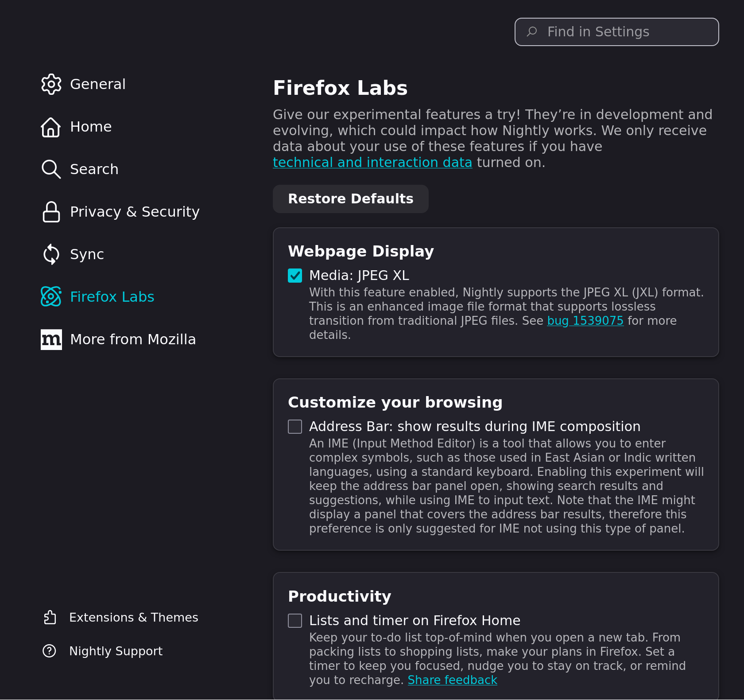Click the Share feedback link
This screenshot has height=700, width=744.
(453, 680)
